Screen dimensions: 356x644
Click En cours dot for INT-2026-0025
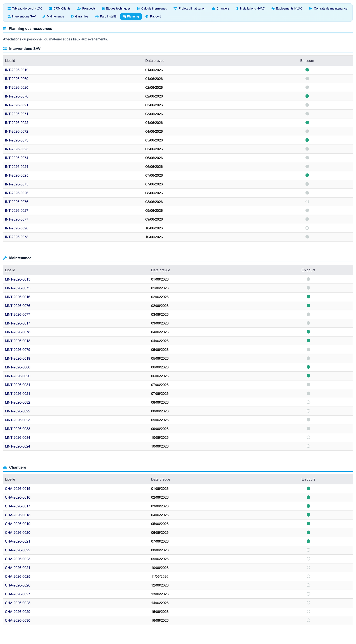coord(307,175)
